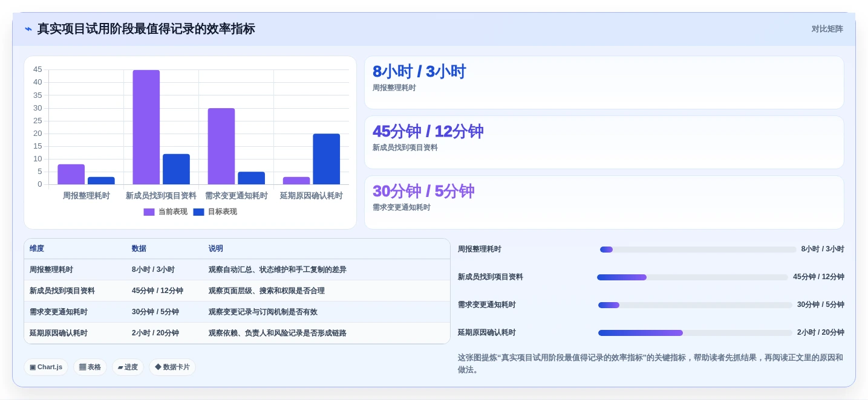Viewport: 868px width, 400px height.
Task: Click the summary paragraph starting 这张图提炼
Action: click(x=650, y=364)
